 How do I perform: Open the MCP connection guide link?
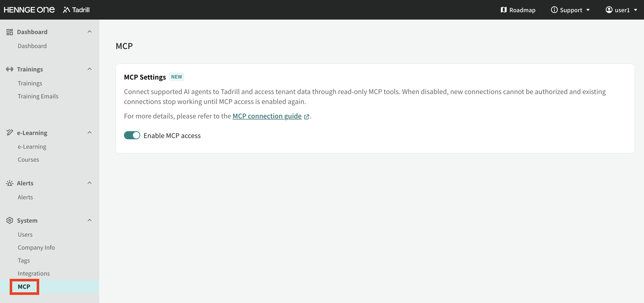267,116
